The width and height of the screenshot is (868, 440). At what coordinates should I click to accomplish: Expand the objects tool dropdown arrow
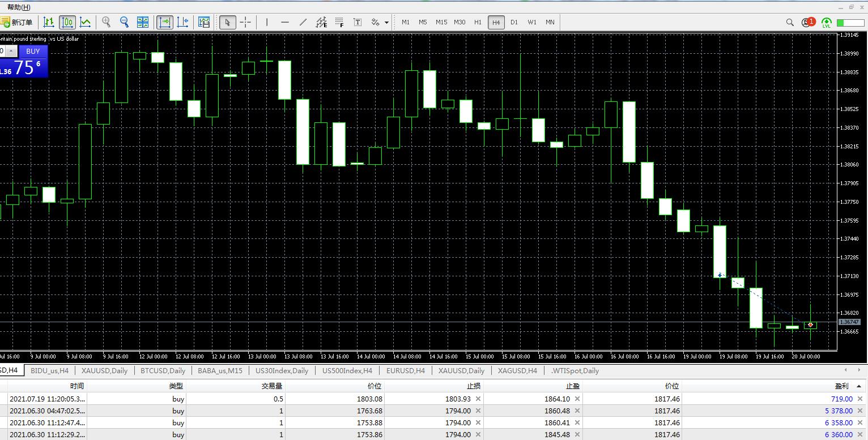pos(386,23)
